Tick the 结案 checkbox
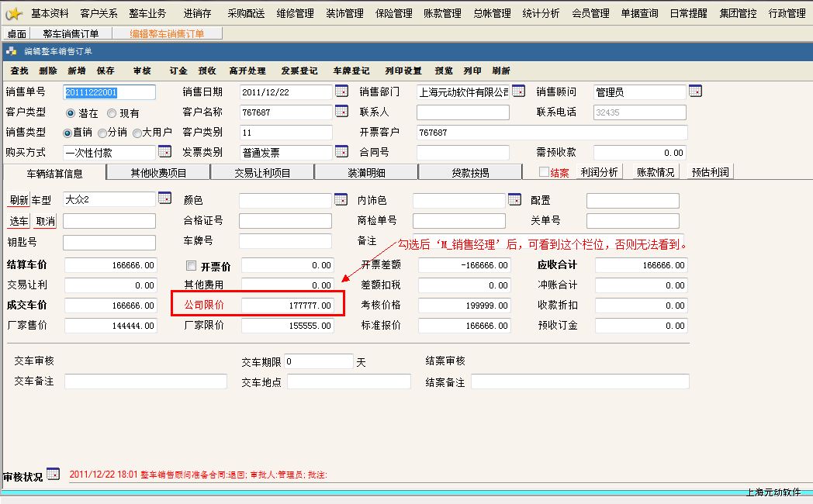Viewport: 813px width, 504px height. tap(544, 172)
